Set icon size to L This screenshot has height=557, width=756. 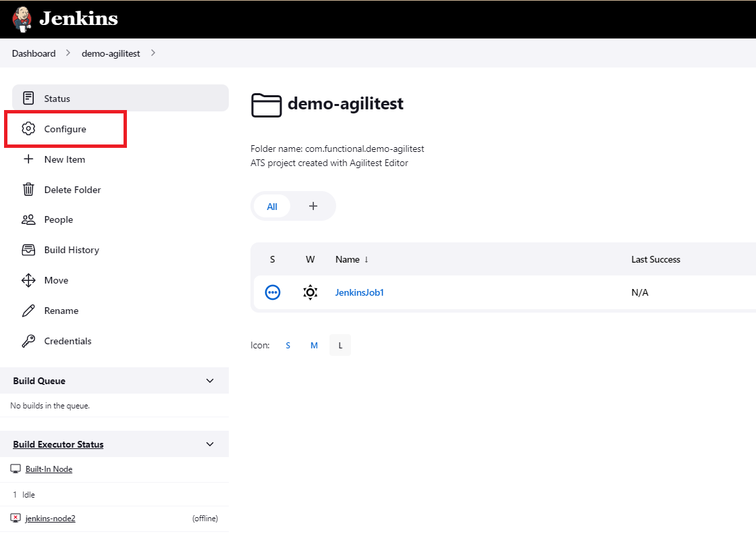click(340, 345)
